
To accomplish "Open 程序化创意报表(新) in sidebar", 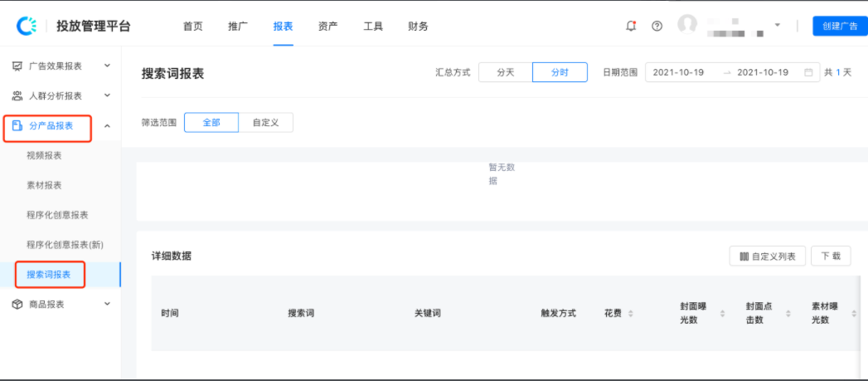I will coord(65,245).
